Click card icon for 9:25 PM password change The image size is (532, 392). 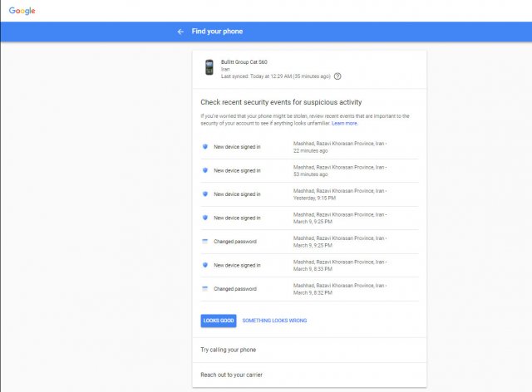204,242
